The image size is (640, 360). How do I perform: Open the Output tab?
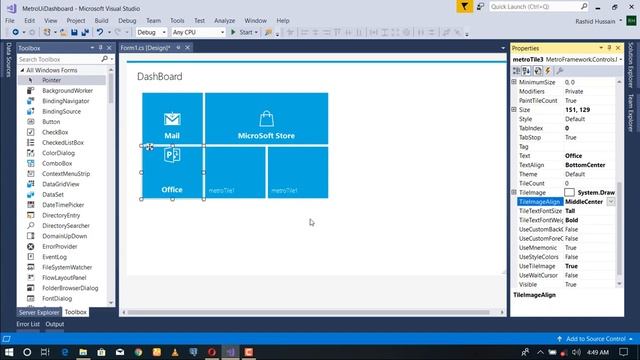pyautogui.click(x=55, y=324)
